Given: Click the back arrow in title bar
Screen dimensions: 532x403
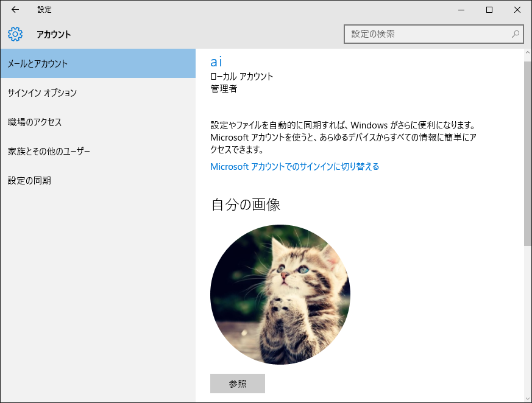Looking at the screenshot, I should [15, 10].
